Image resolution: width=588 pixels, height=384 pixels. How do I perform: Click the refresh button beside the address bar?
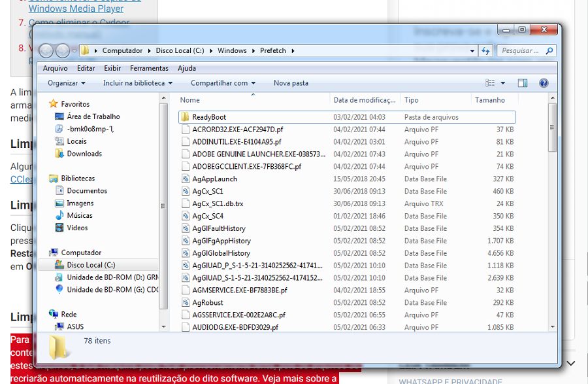tap(485, 50)
